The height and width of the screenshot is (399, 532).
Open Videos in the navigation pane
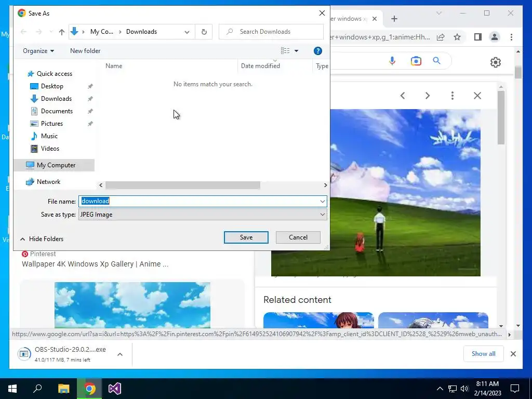coord(50,149)
